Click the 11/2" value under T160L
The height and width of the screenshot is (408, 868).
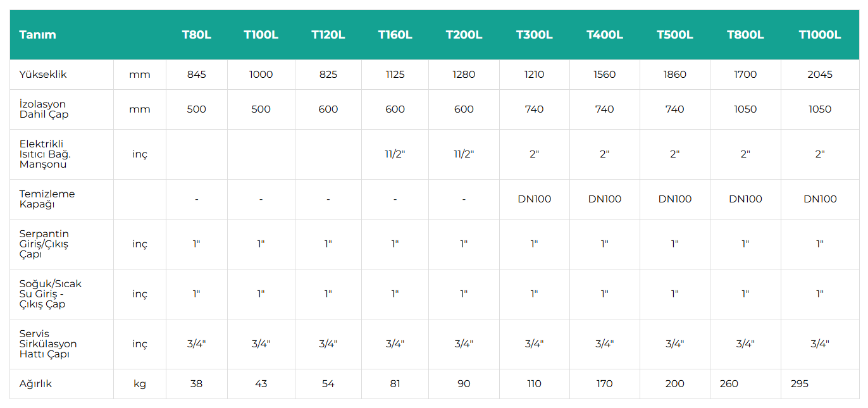click(x=395, y=154)
